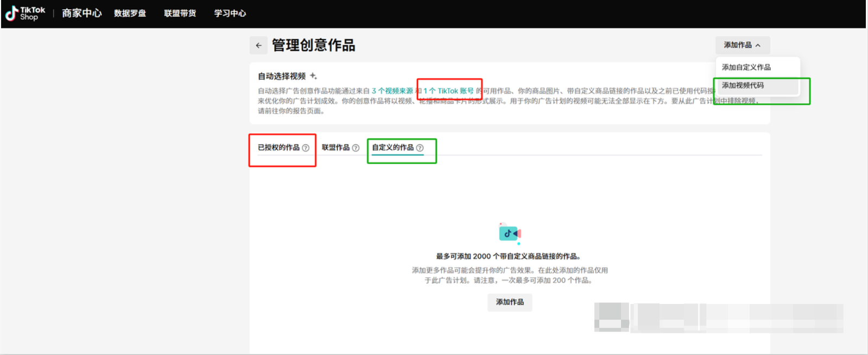868x355 pixels.
Task: Open help icon beside 联盟作品
Action: (x=356, y=148)
